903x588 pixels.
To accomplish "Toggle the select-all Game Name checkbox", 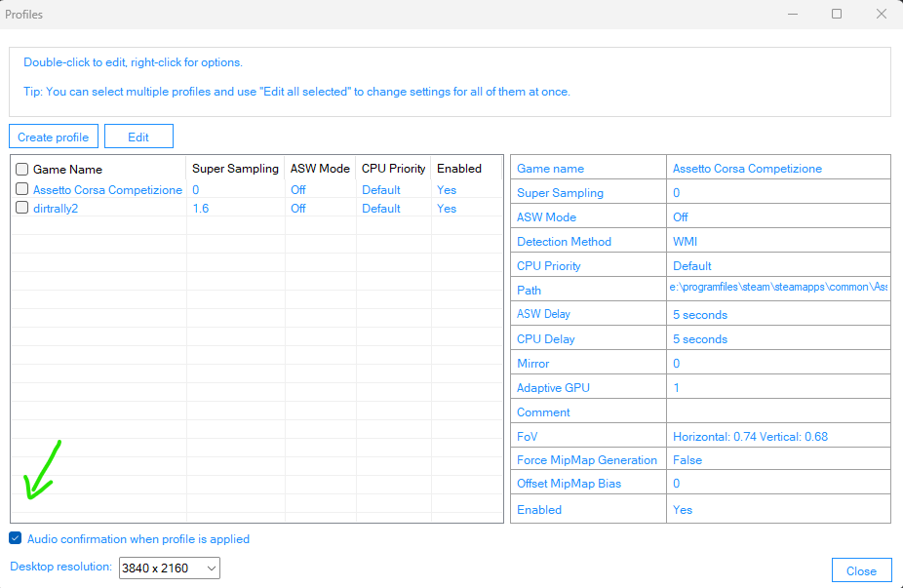I will 22,169.
